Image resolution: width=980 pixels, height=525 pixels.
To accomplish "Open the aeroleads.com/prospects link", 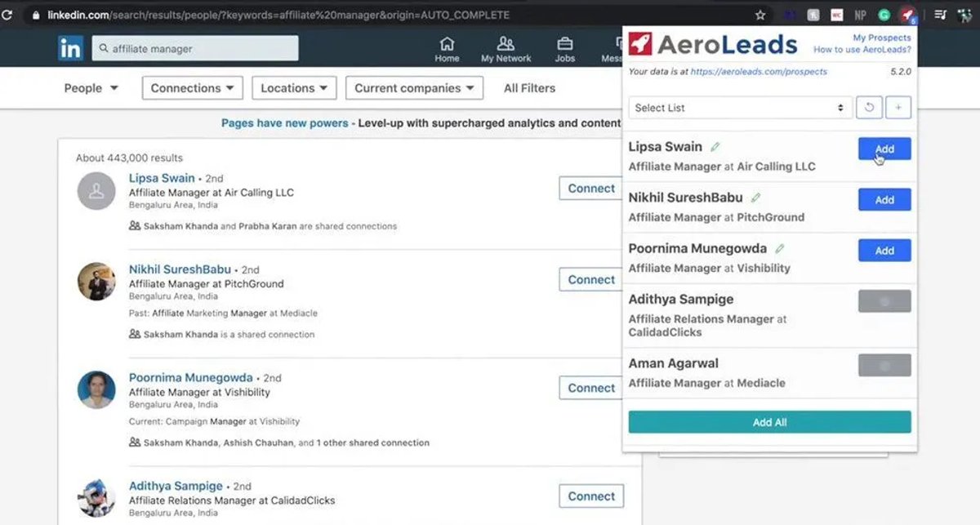I will pos(759,72).
